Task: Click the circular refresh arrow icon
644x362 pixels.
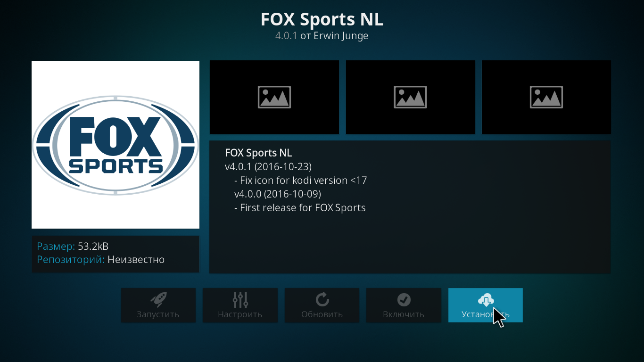Action: [322, 299]
